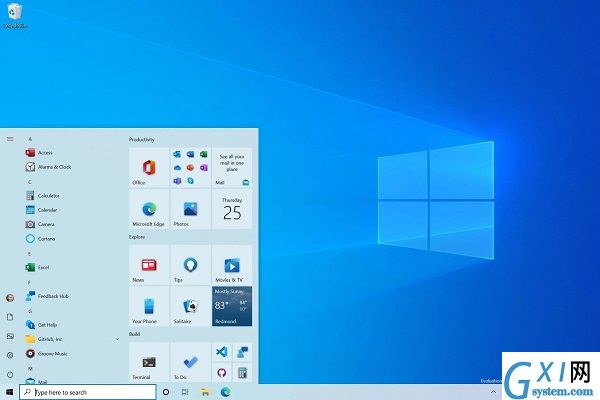Open OneDrive icon in the Office apps folder tile

pos(177,168)
